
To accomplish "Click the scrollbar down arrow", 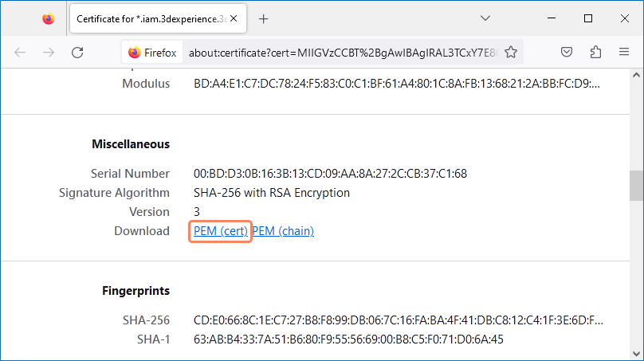I will [636, 353].
